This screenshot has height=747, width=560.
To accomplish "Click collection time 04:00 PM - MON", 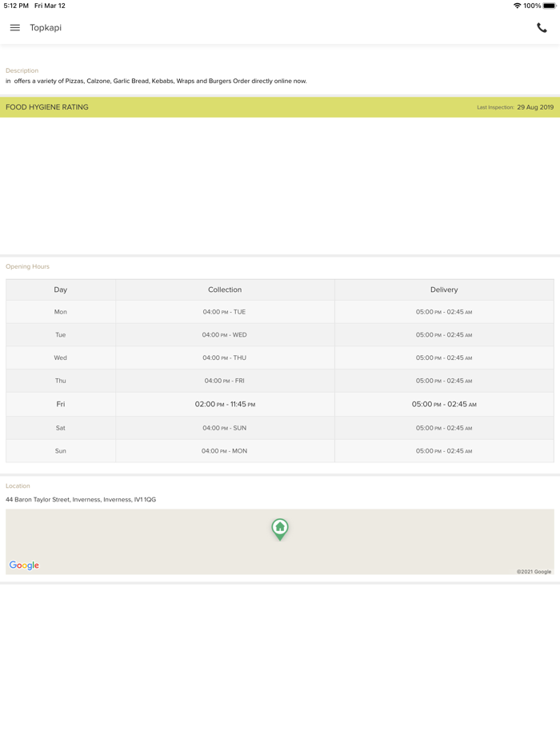I will click(x=225, y=450).
